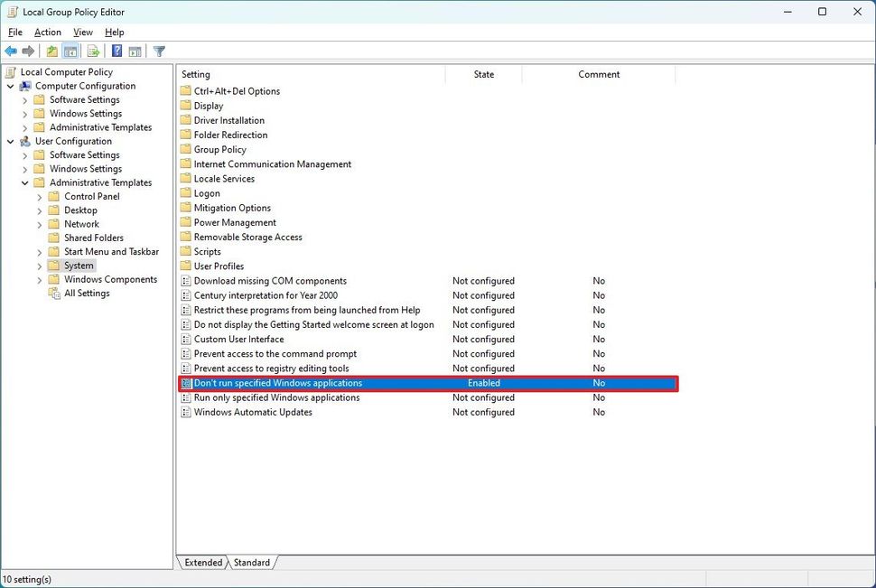The height and width of the screenshot is (588, 876).
Task: Click the Export List toolbar icon
Action: point(91,51)
